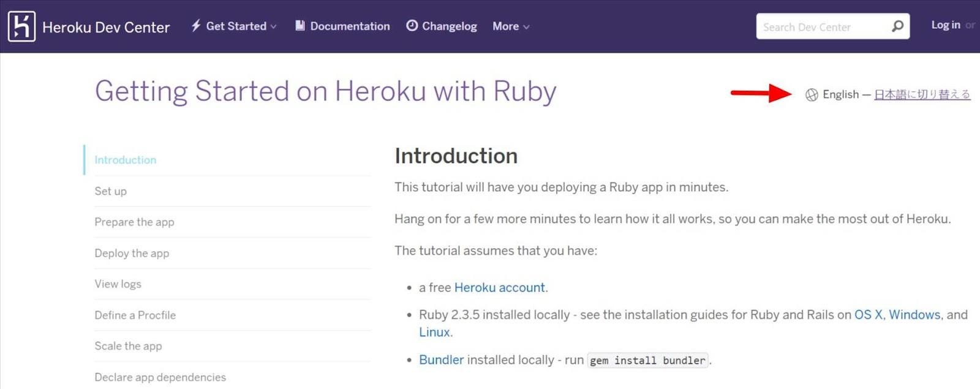
Task: Click the globe icon next to English
Action: (x=811, y=94)
